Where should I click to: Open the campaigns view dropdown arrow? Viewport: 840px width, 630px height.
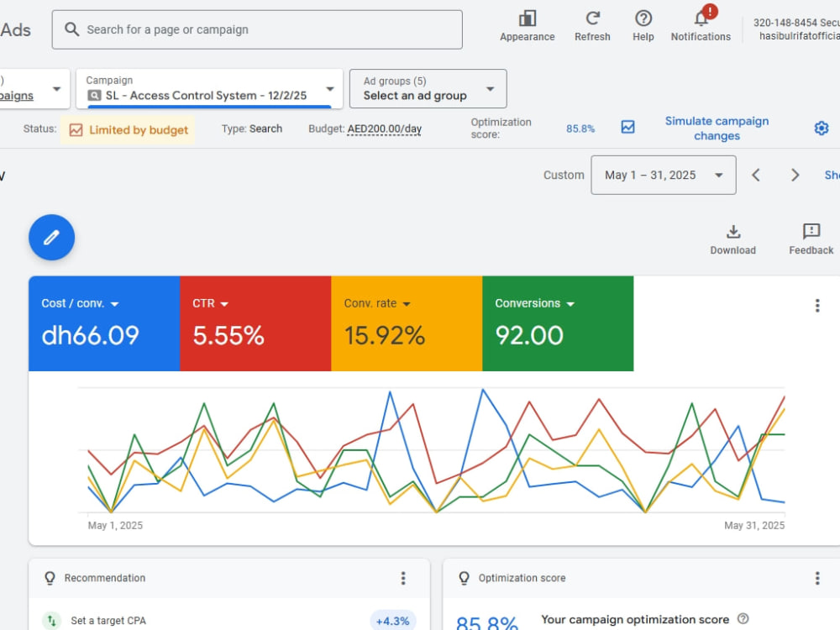[57, 89]
